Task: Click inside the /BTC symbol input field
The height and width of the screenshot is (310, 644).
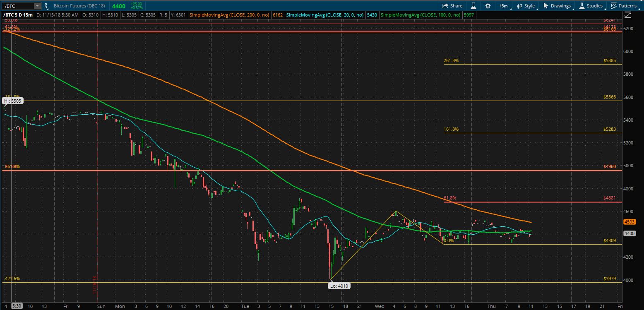Action: pos(17,5)
